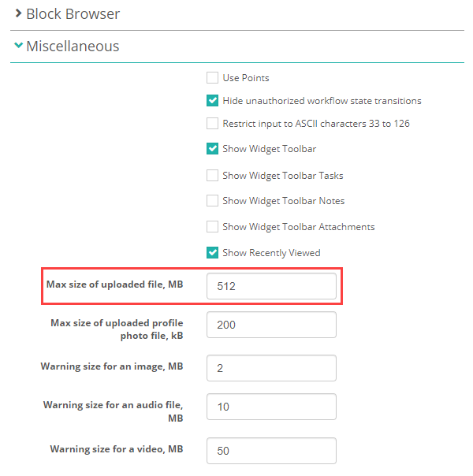
Task: Click the Warning size for an image field
Action: 271,368
